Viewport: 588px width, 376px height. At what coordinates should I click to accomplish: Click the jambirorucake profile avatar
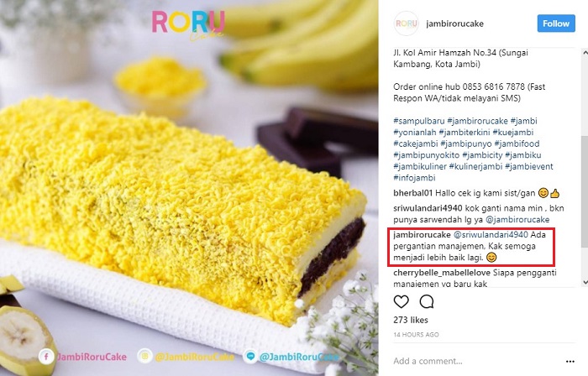pos(406,23)
